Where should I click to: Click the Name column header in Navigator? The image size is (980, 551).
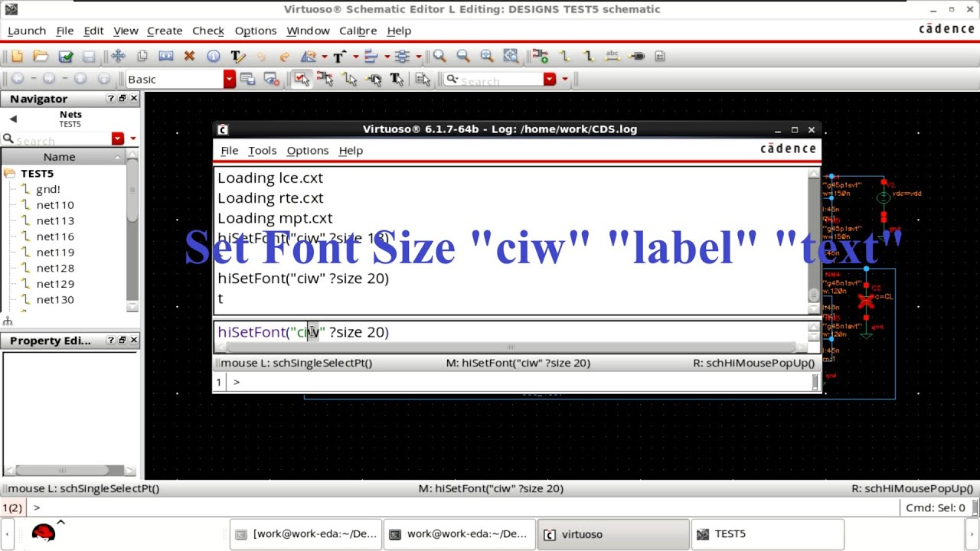tap(63, 156)
